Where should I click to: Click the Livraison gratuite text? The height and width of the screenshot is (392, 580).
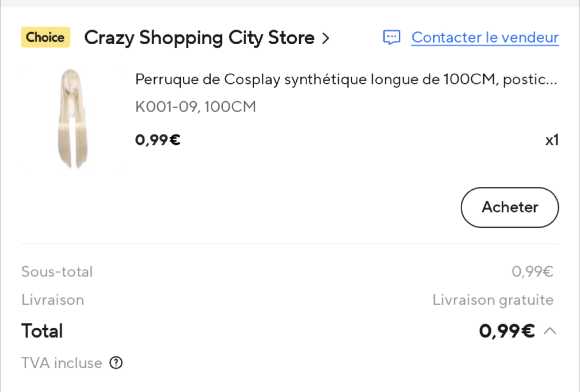tap(493, 300)
